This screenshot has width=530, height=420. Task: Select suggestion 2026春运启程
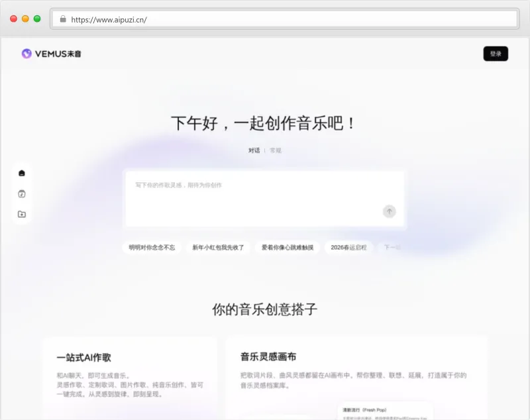click(348, 247)
